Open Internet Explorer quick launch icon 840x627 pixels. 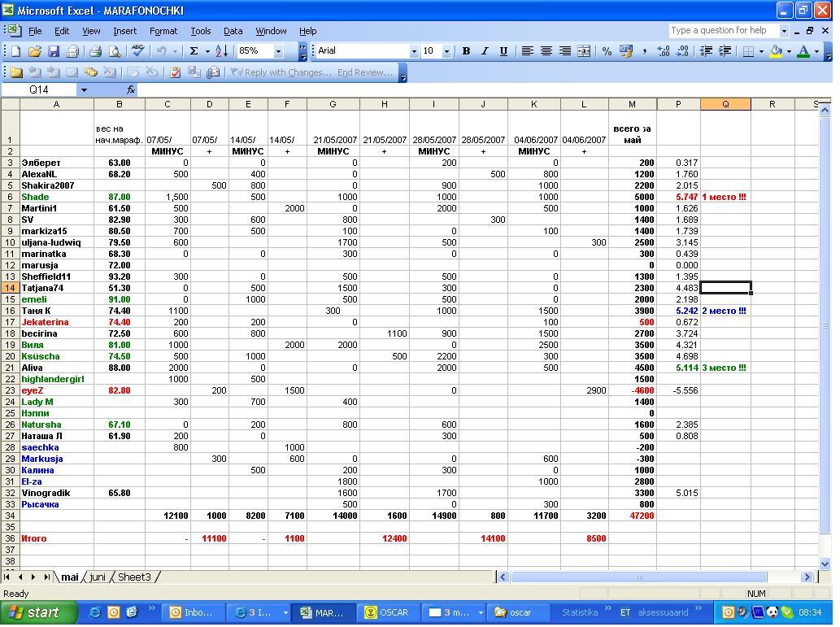[x=95, y=612]
